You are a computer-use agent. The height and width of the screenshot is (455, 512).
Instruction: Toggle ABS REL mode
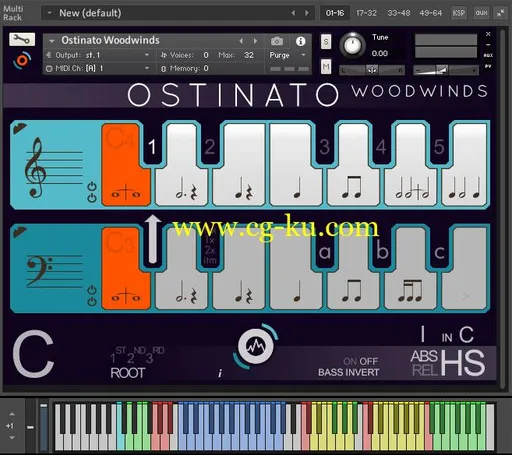(424, 363)
